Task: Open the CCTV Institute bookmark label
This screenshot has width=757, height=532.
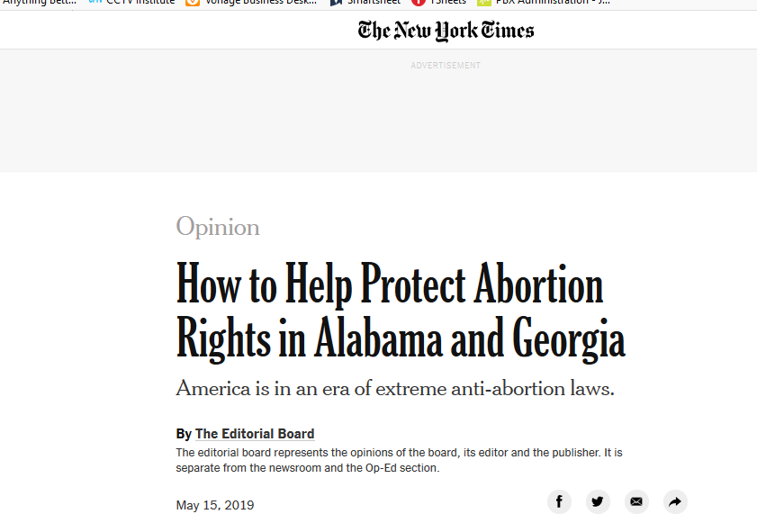Action: [140, 3]
